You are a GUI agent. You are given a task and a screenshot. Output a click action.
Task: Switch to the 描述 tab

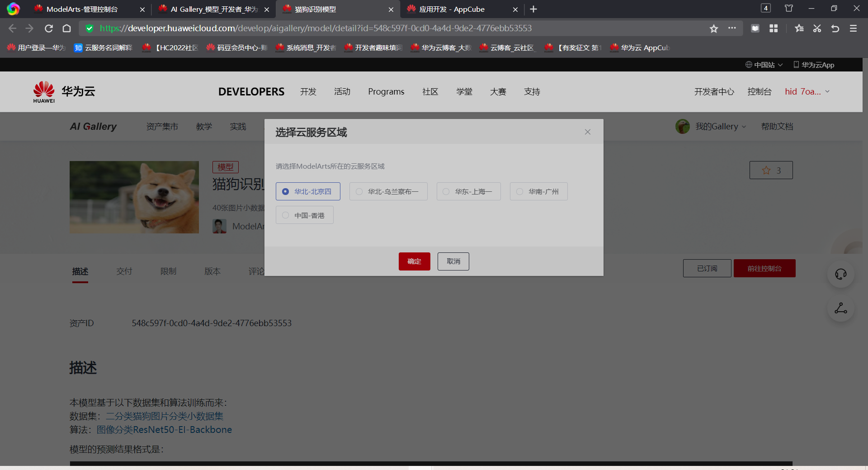[80, 271]
